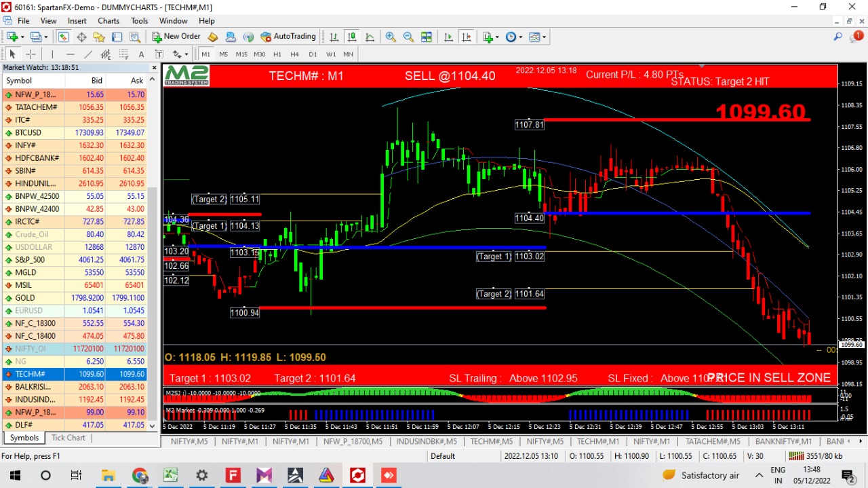Open File Explorer from the taskbar

tap(108, 475)
